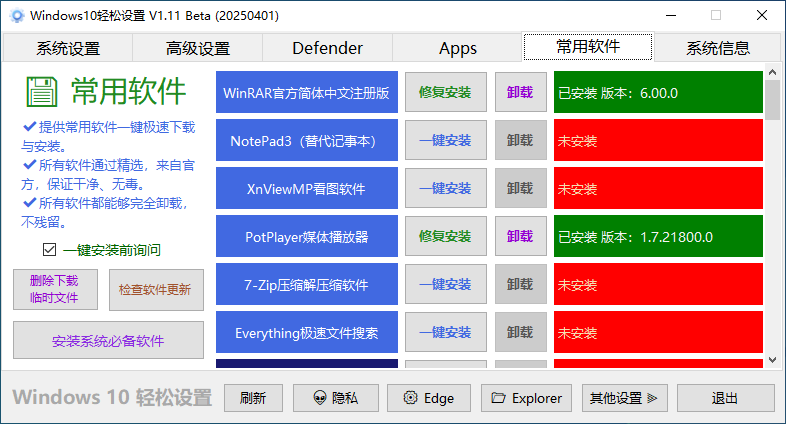Switch to the 高级设置 tab
The image size is (786, 424).
(x=198, y=48)
